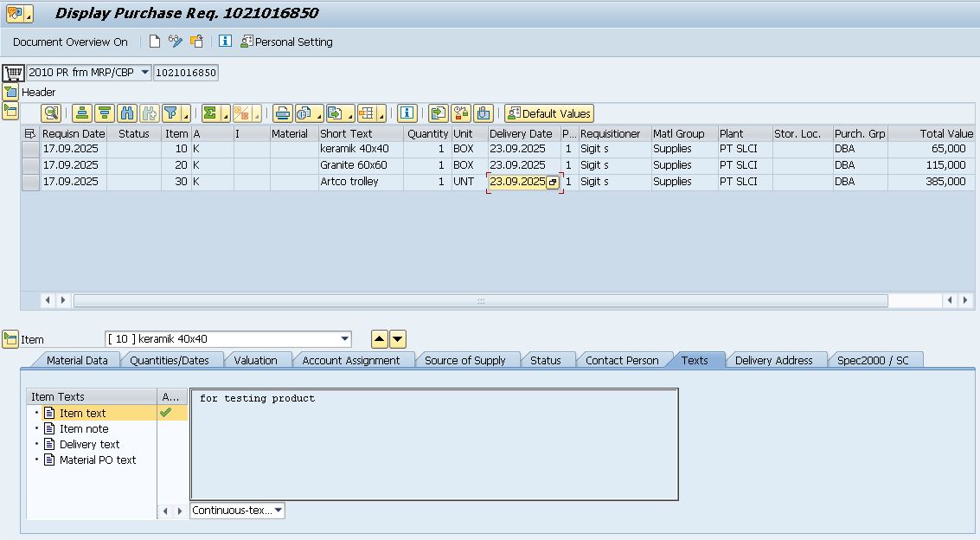Select Item note in Item Texts
The image size is (980, 540).
[84, 429]
